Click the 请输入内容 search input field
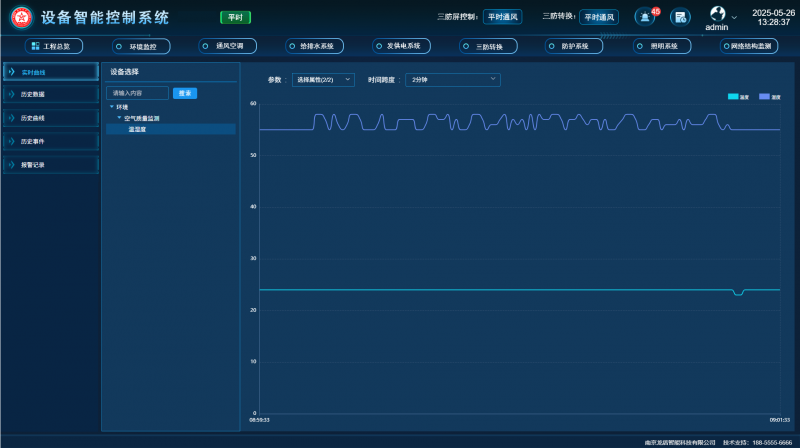Image resolution: width=800 pixels, height=448 pixels. click(138, 93)
